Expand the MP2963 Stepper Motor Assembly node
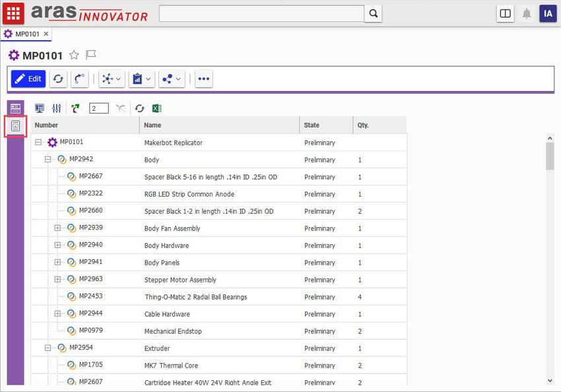Screen dimensions: 561x392 coord(57,279)
